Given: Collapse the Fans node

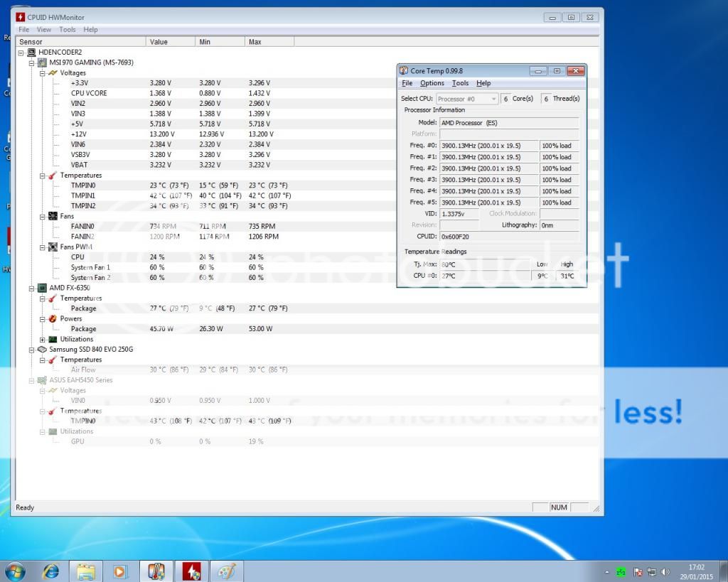Looking at the screenshot, I should coord(42,216).
